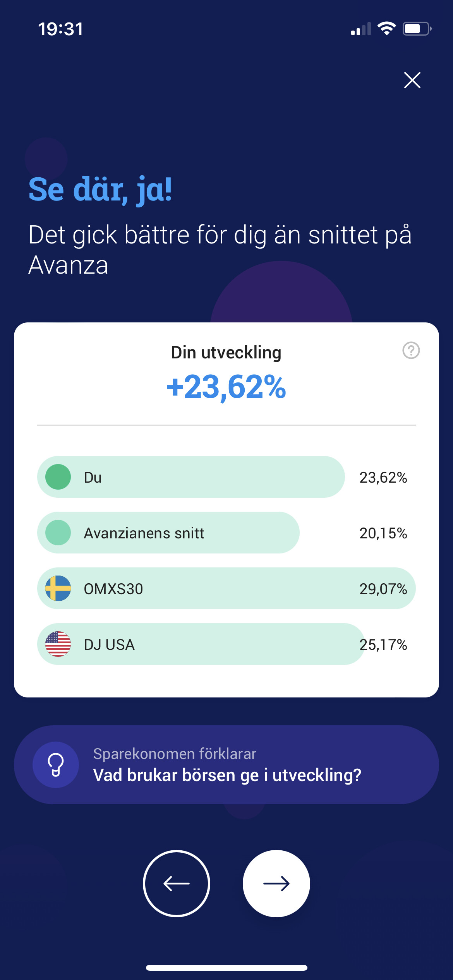Tap the +23,62% development figure
Image resolution: width=453 pixels, height=980 pixels.
pyautogui.click(x=226, y=387)
